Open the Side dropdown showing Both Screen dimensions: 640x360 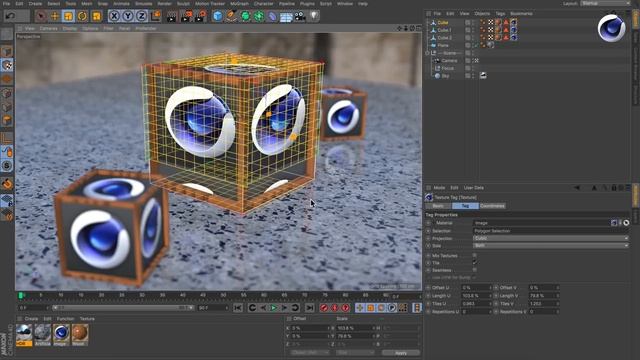[x=551, y=245]
